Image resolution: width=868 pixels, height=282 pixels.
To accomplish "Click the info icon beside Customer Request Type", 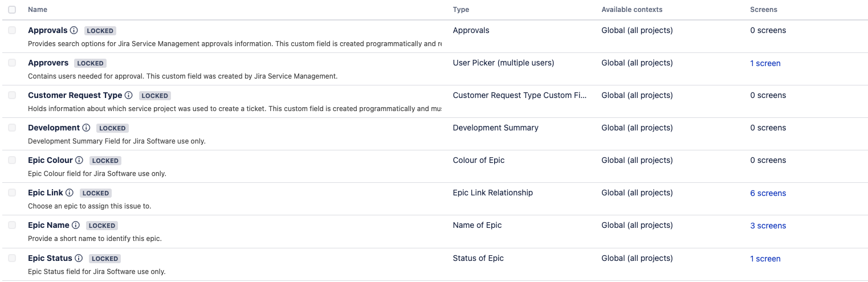I will pyautogui.click(x=129, y=95).
